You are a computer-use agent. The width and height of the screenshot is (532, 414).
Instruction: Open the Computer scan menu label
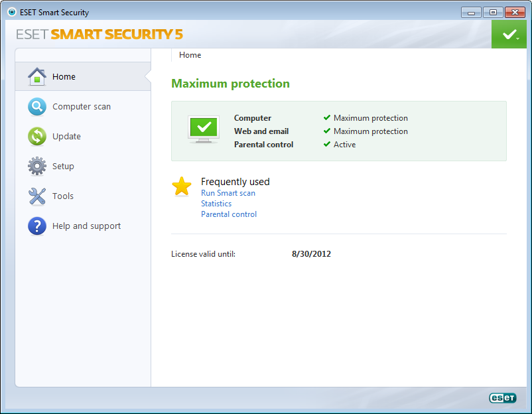82,107
